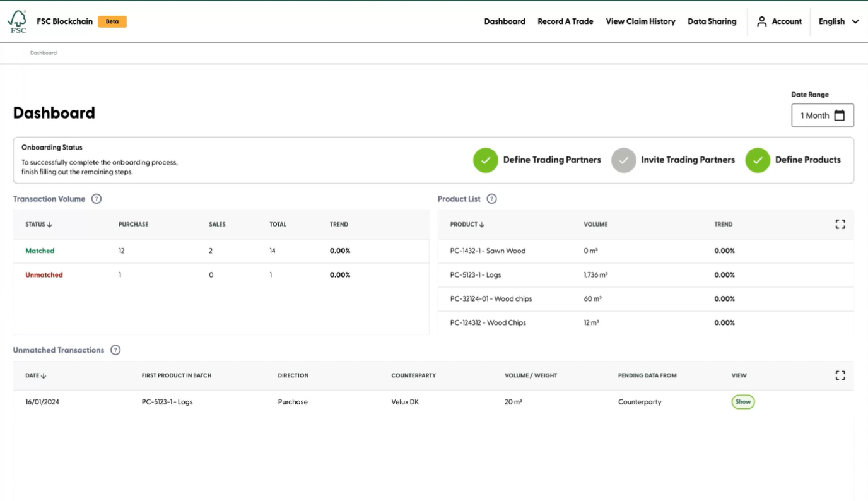Click the calendar icon in Date Range

(x=840, y=115)
